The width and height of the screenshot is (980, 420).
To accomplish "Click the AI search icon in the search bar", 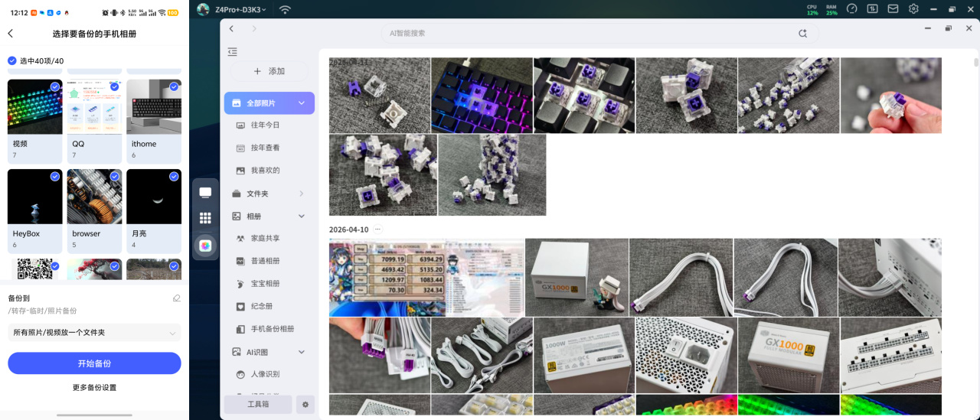I will click(x=802, y=34).
